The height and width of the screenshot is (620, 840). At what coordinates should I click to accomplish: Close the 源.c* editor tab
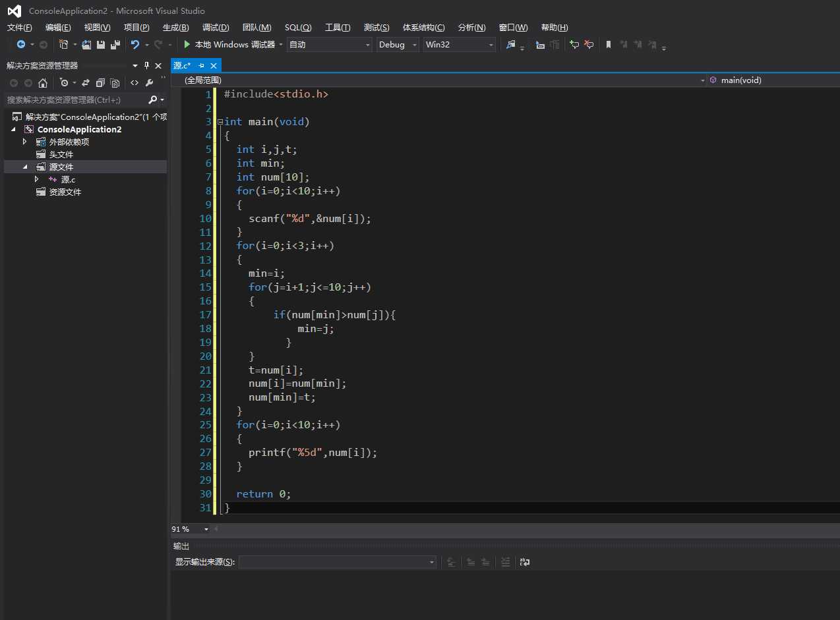214,66
